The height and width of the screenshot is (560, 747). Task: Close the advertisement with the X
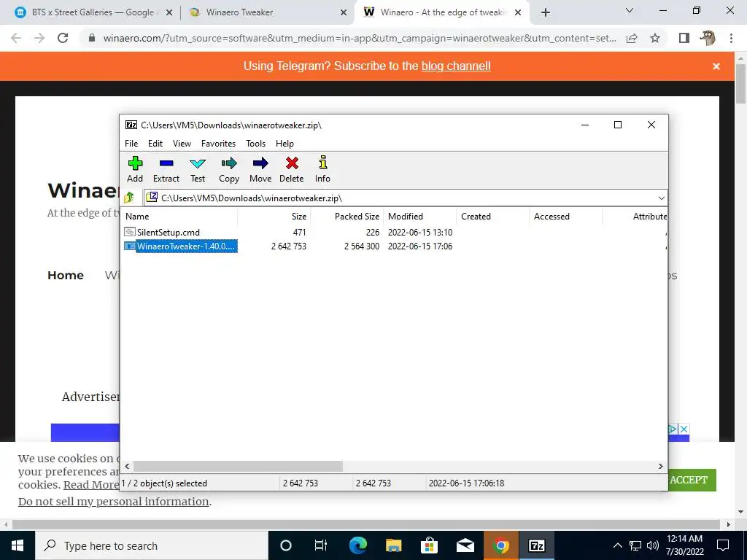684,429
